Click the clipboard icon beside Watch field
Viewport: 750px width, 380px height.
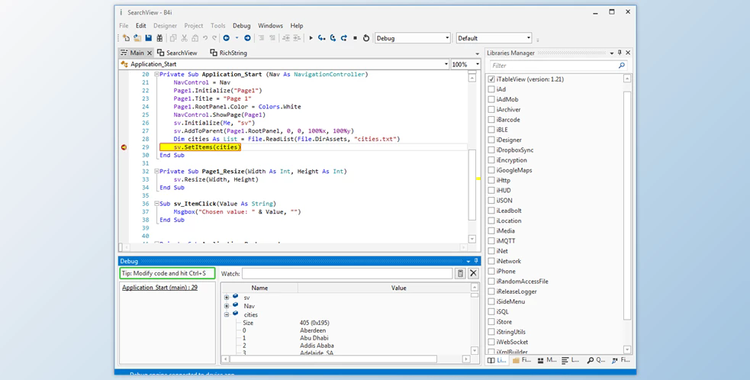(460, 273)
